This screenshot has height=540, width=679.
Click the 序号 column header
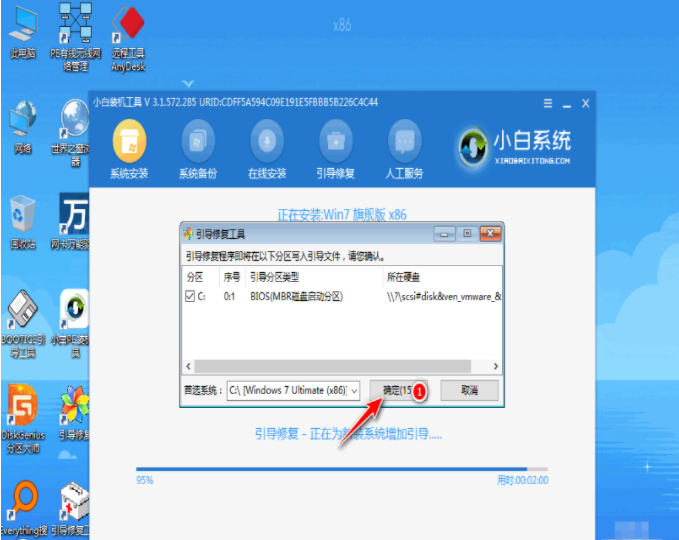click(233, 277)
